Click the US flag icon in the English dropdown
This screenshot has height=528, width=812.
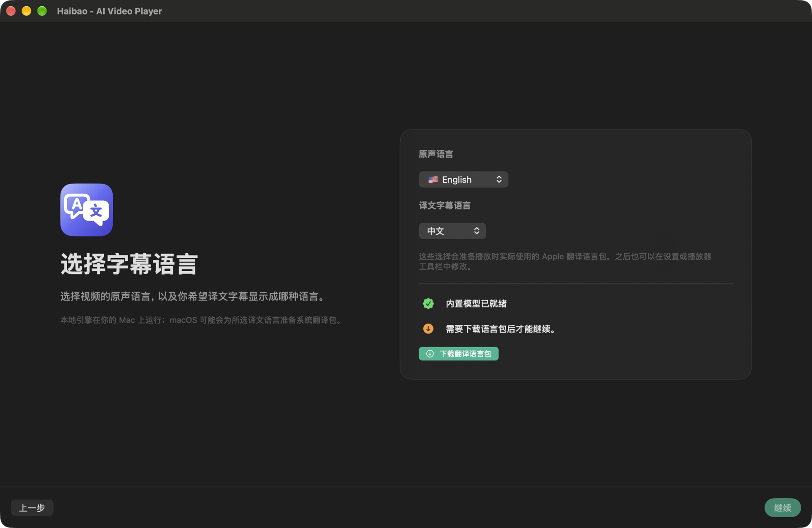coord(433,180)
